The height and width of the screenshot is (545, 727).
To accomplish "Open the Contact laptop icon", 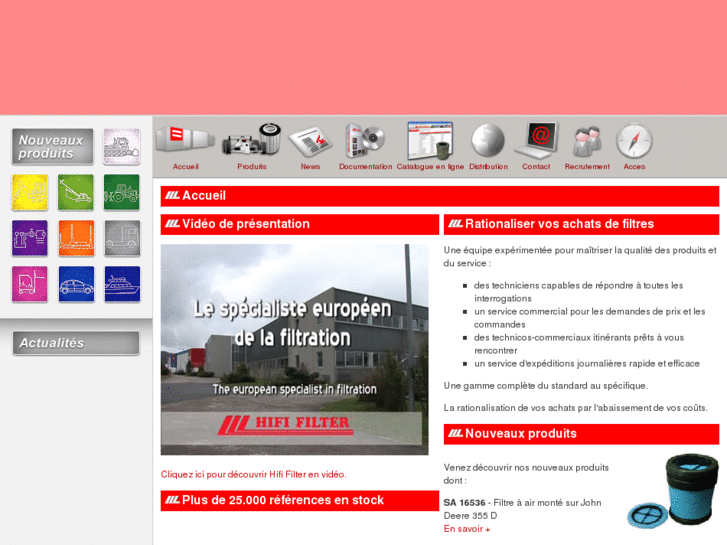I will [536, 140].
